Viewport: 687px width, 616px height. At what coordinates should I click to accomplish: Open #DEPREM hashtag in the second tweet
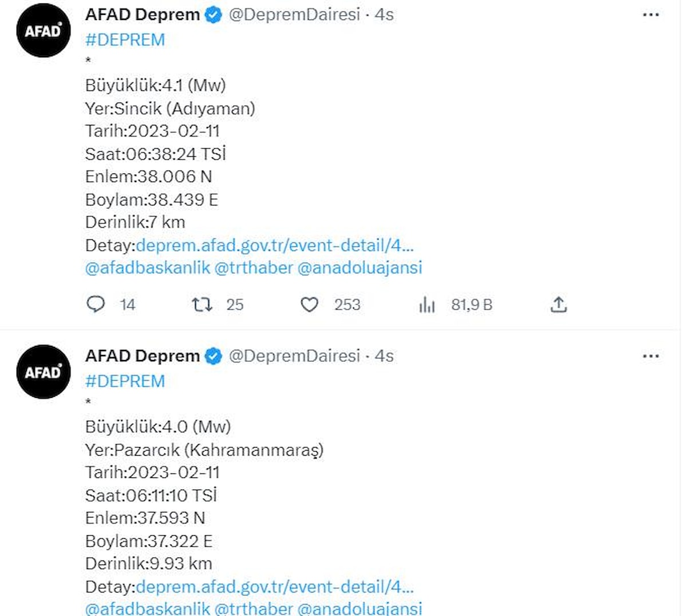click(x=125, y=381)
